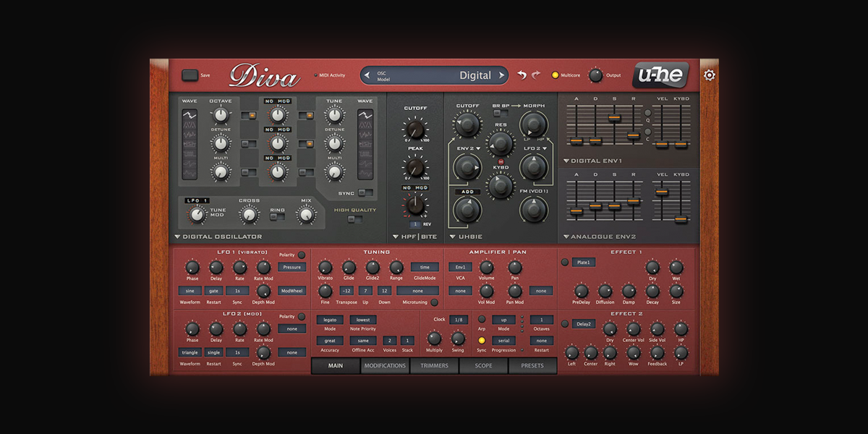Click the Clock 1/8 value field
Screen dimensions: 868x434
pyautogui.click(x=459, y=320)
